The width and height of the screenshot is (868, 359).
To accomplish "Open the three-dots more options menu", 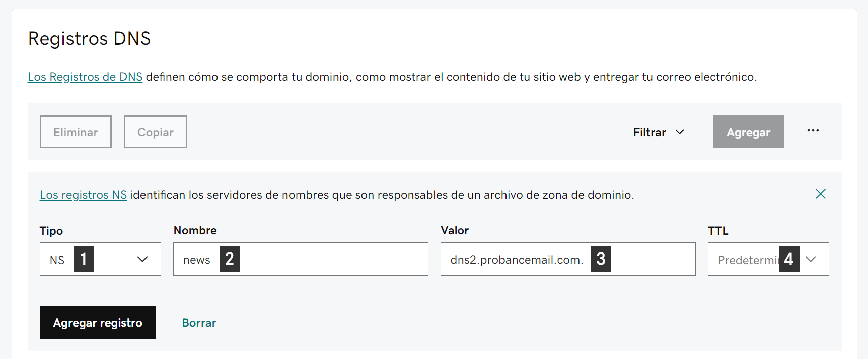I will click(x=813, y=131).
